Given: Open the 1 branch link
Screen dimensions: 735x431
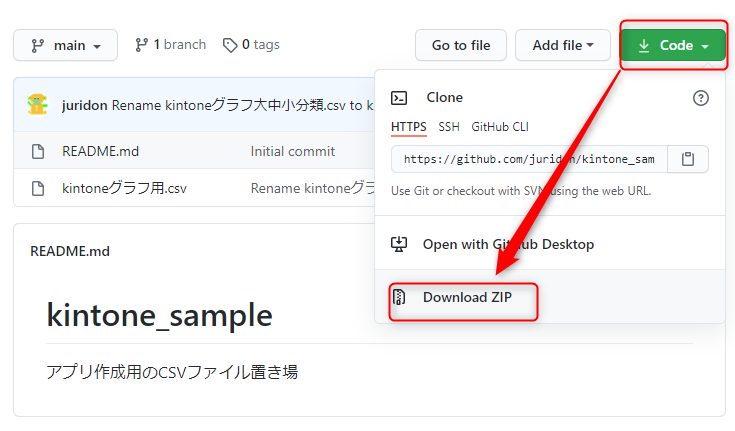Looking at the screenshot, I should (x=171, y=45).
